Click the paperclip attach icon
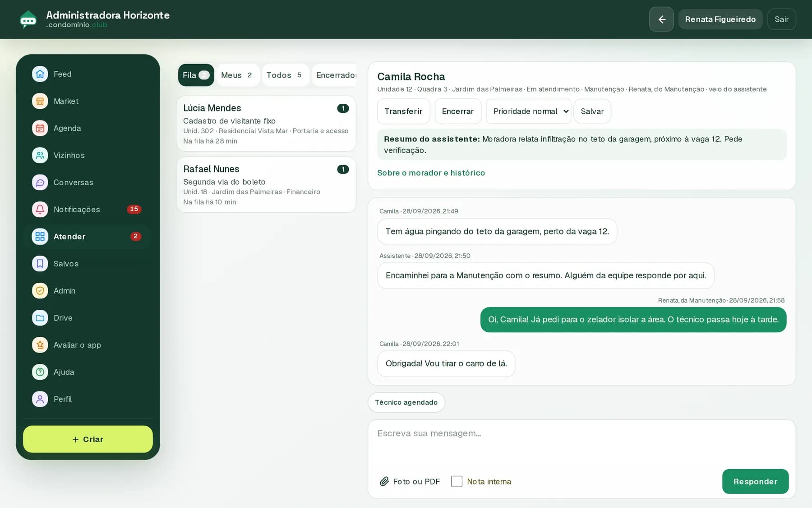The width and height of the screenshot is (812, 508). (384, 481)
